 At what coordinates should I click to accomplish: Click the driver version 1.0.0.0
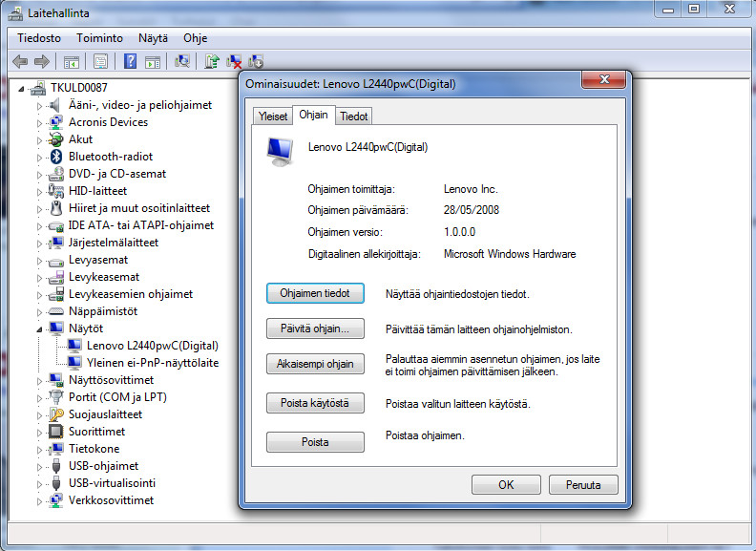tap(459, 232)
